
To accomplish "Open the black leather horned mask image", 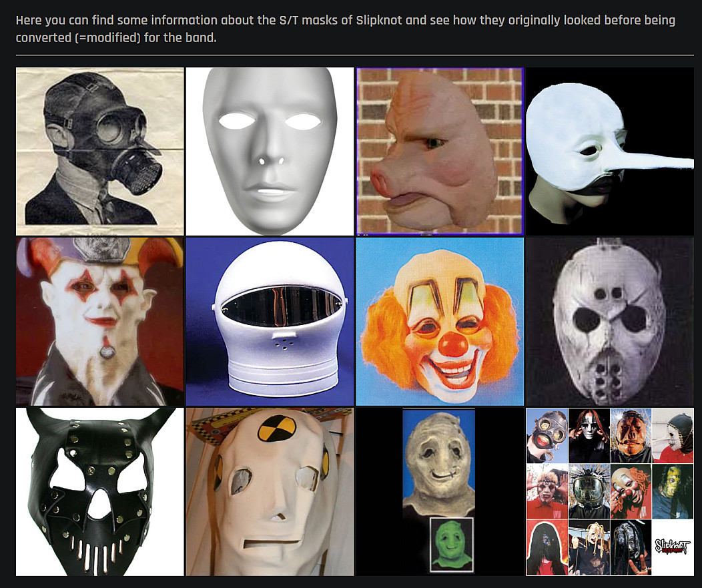I will 99,491.
